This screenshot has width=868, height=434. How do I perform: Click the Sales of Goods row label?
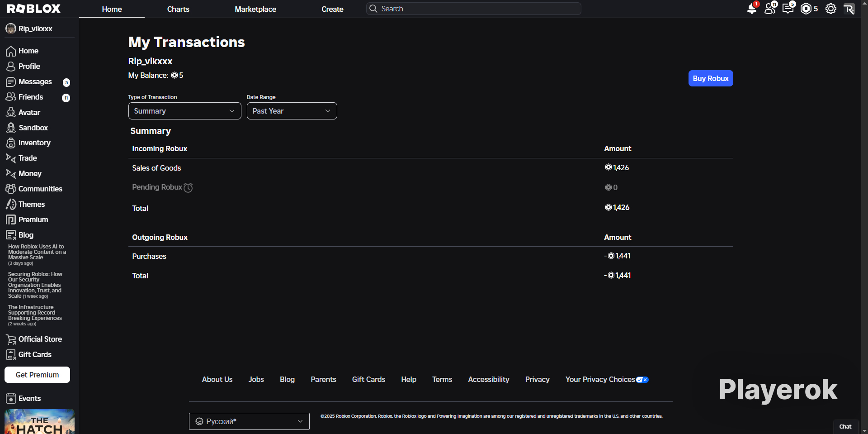pyautogui.click(x=156, y=168)
